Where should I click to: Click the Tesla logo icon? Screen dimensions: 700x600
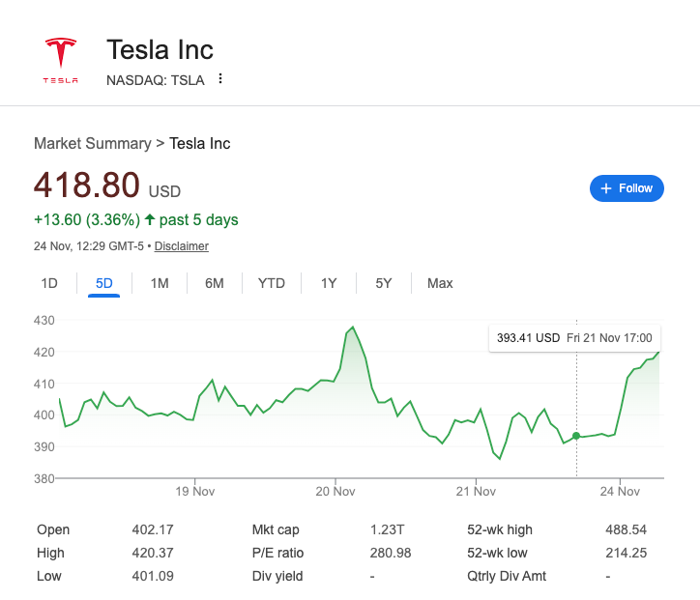[60, 60]
